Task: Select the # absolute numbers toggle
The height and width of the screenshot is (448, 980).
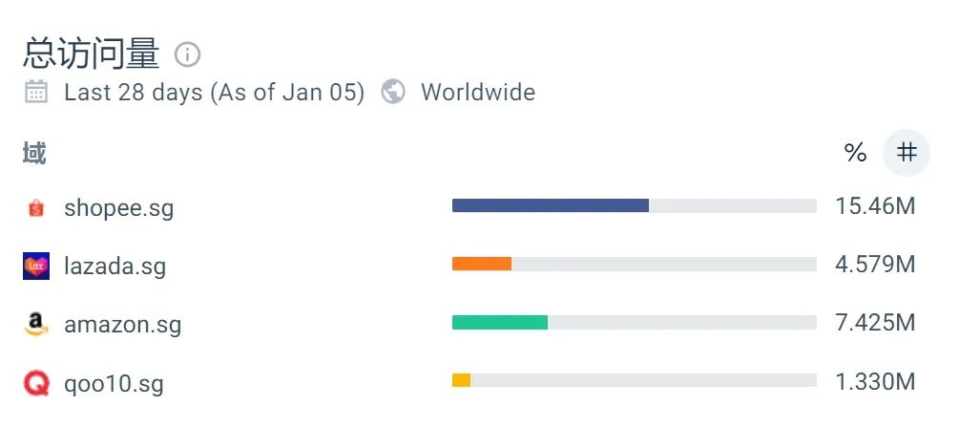Action: tap(907, 153)
